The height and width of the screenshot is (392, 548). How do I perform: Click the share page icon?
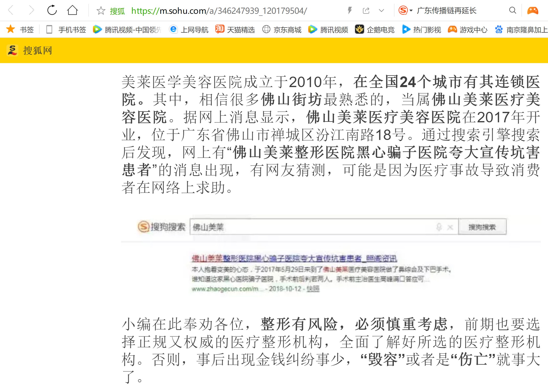(x=366, y=10)
